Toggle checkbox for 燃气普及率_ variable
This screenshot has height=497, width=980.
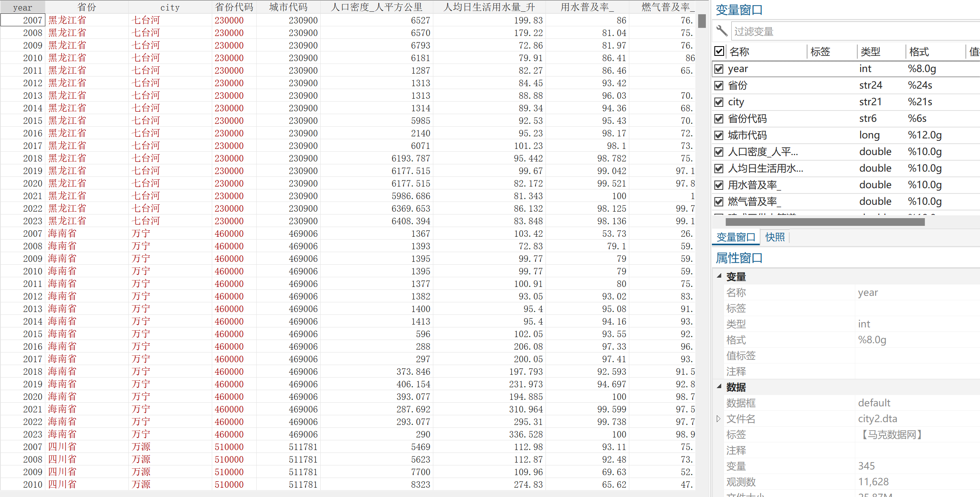click(x=719, y=202)
